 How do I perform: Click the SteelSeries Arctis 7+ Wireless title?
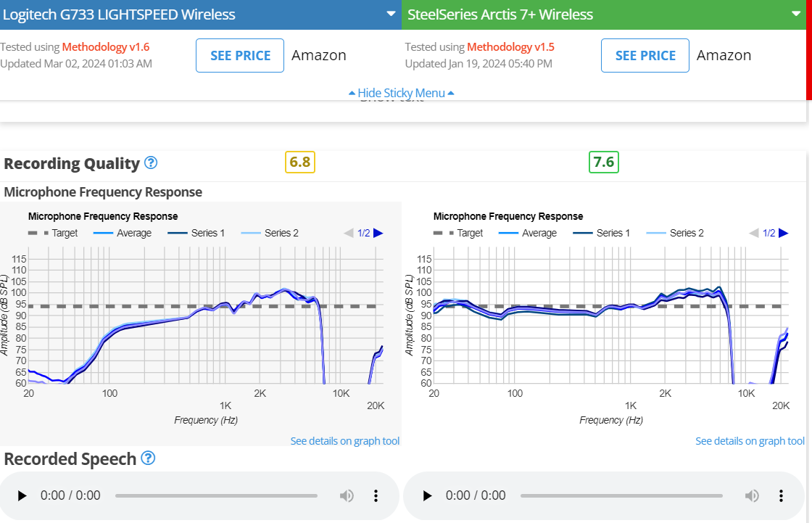tap(500, 15)
